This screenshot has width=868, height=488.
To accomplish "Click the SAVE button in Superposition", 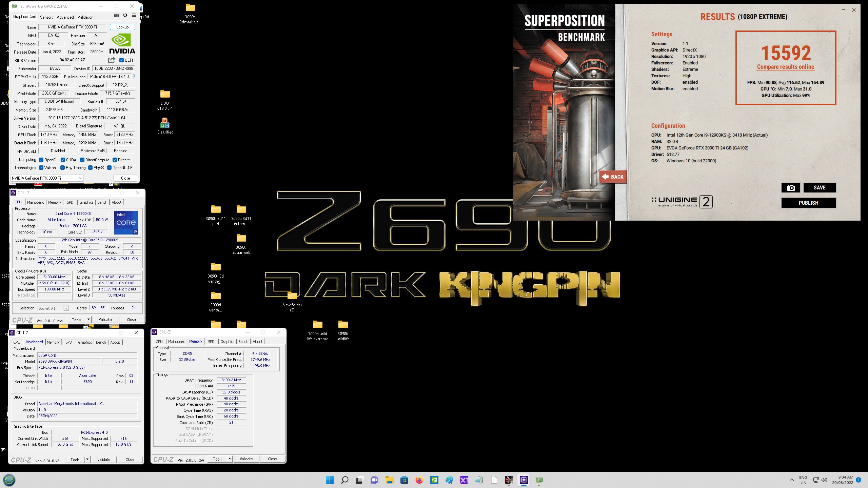I will pyautogui.click(x=820, y=188).
